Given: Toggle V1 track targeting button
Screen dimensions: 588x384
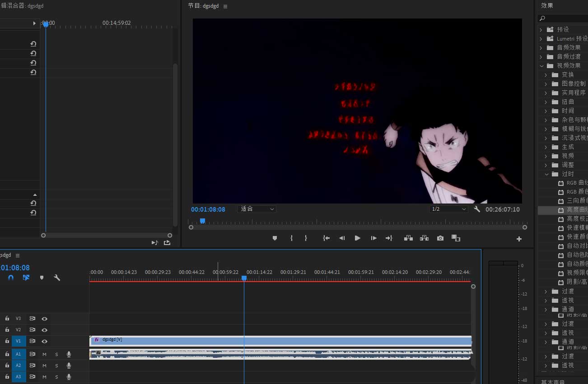Looking at the screenshot, I should 19,341.
